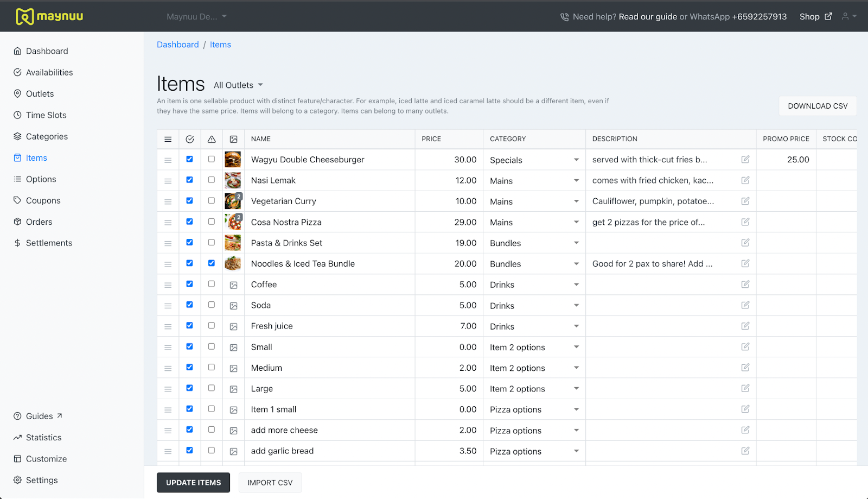The height and width of the screenshot is (499, 868).
Task: Click the UPDATE ITEMS button
Action: [x=193, y=482]
